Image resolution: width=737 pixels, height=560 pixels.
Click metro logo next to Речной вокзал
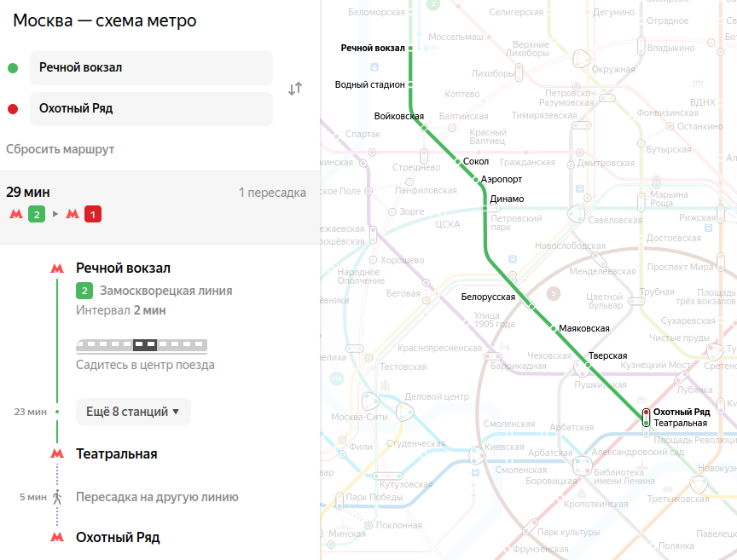57,268
